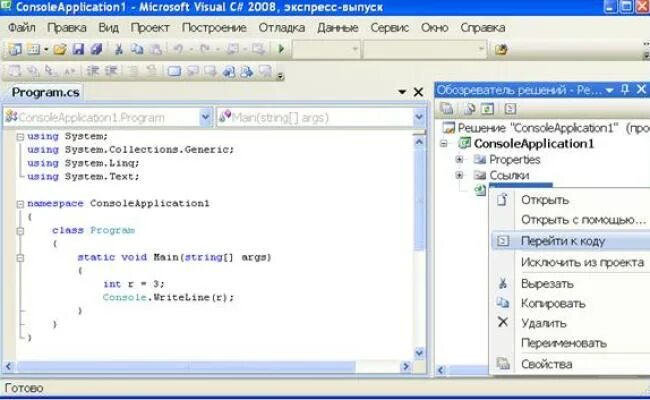
Task: Click the Copy icon in main toolbar
Action: pyautogui.click(x=137, y=49)
